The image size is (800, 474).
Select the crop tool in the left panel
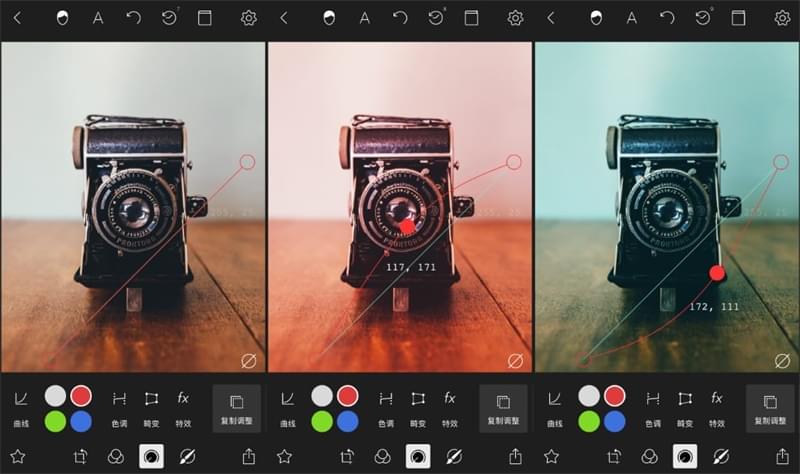(x=81, y=456)
